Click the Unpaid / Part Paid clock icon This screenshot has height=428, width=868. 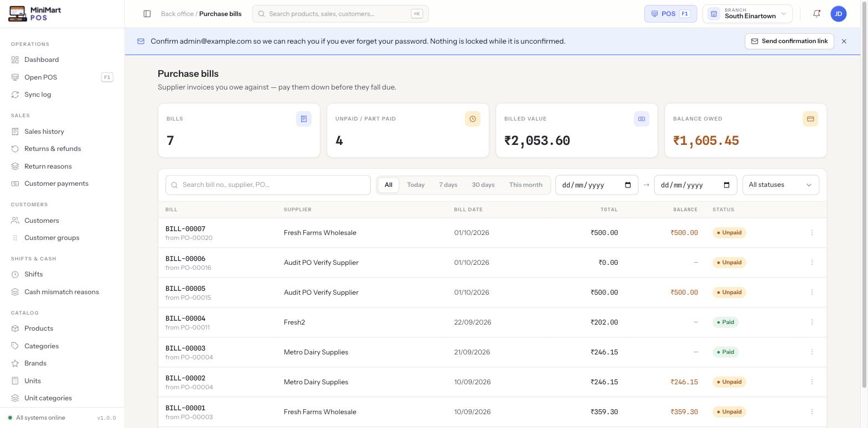(x=473, y=119)
